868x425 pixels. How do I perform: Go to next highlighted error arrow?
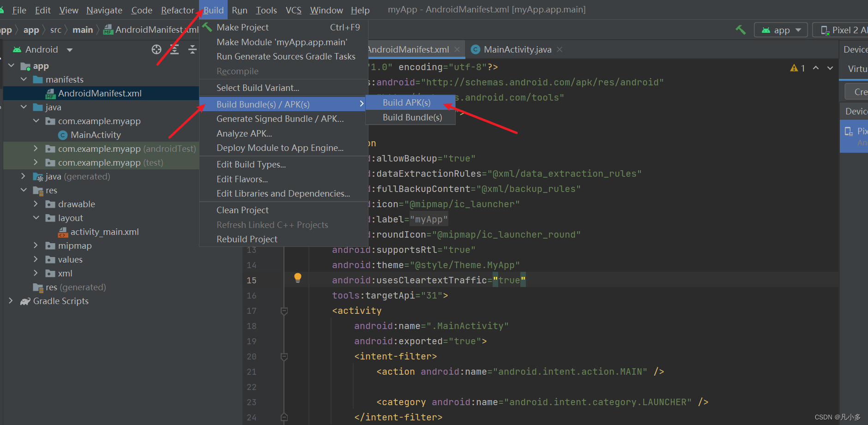point(830,68)
